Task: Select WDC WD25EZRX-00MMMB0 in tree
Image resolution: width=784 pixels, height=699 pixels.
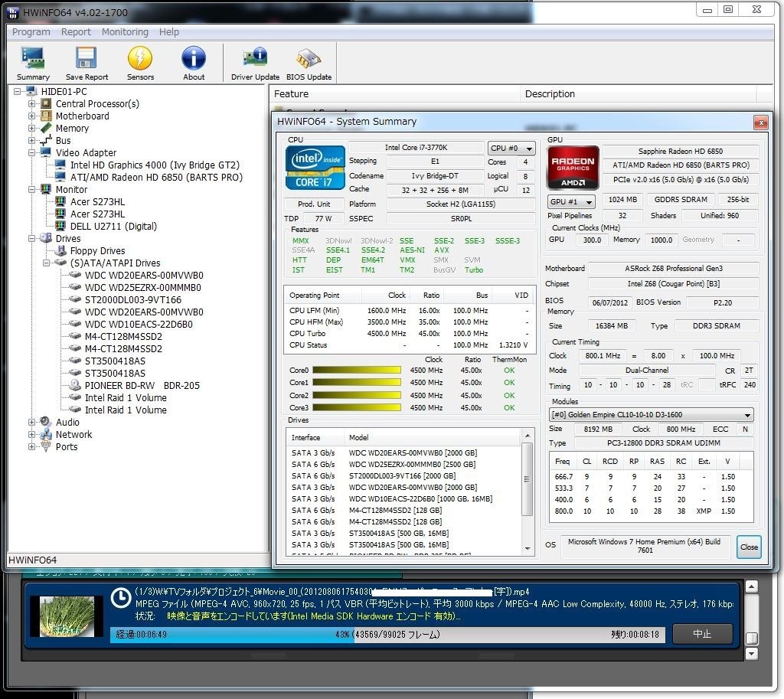Action: pyautogui.click(x=143, y=288)
